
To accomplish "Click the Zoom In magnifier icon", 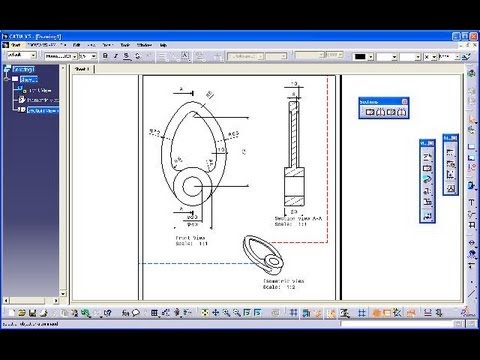I will coord(226,313).
